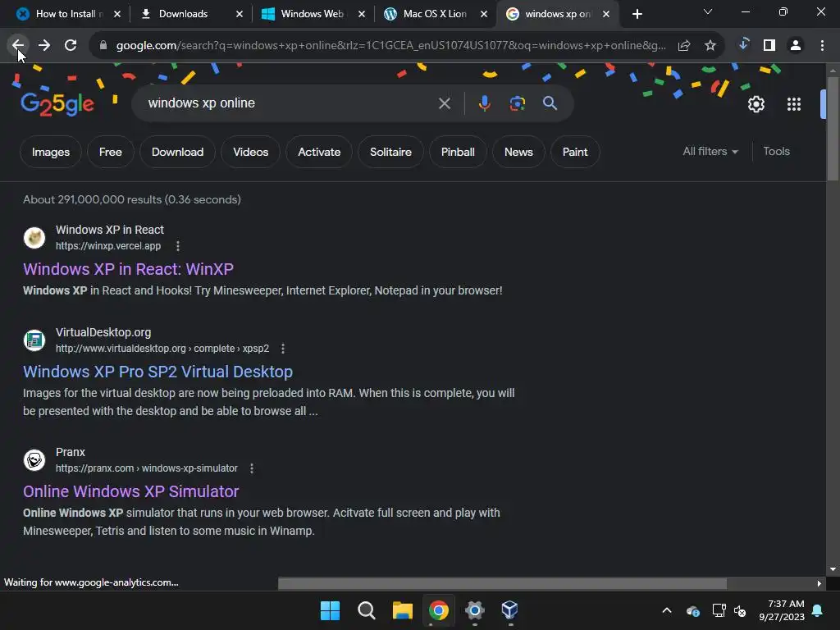The image size is (840, 630).
Task: View site information via lock icon
Action: [x=103, y=46]
